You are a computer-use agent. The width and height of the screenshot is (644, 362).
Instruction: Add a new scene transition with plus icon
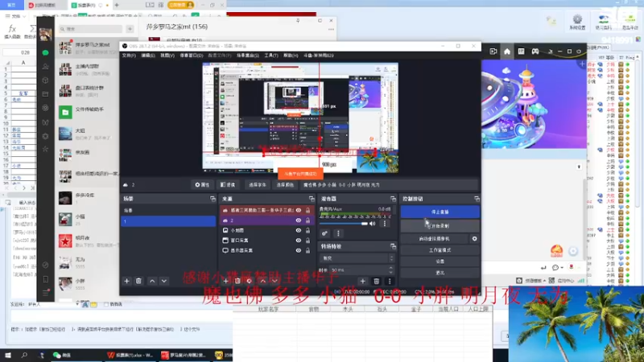tap(363, 281)
